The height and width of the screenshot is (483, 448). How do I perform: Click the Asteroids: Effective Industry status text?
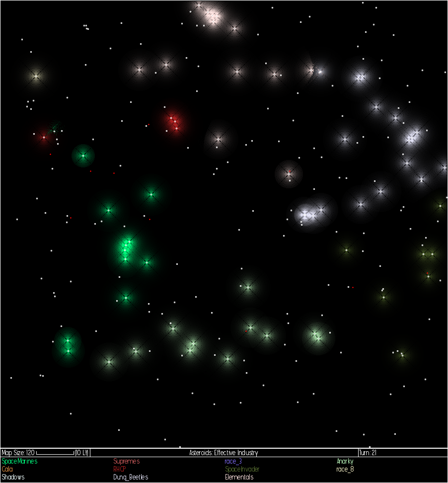224,453
